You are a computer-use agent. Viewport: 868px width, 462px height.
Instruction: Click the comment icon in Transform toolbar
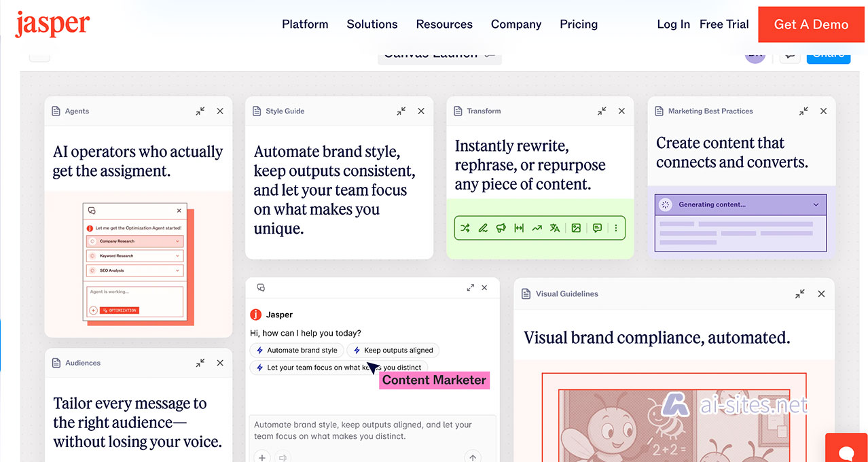point(597,228)
